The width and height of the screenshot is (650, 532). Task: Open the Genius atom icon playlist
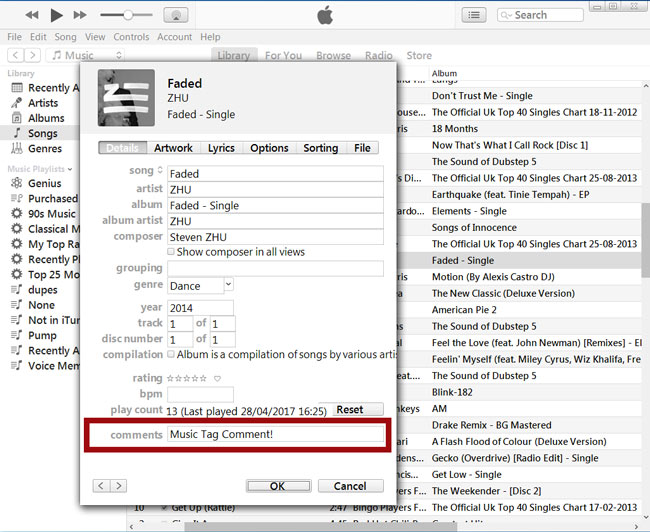[17, 183]
